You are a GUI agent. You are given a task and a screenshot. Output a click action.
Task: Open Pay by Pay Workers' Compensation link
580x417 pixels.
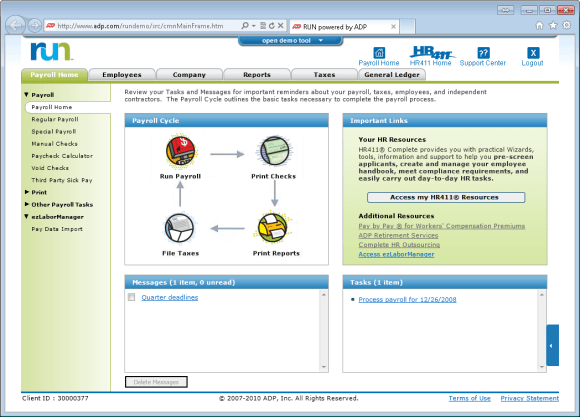click(442, 226)
